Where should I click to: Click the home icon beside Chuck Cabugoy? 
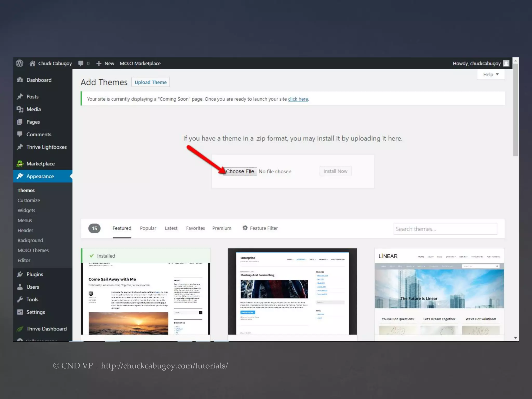pos(32,63)
